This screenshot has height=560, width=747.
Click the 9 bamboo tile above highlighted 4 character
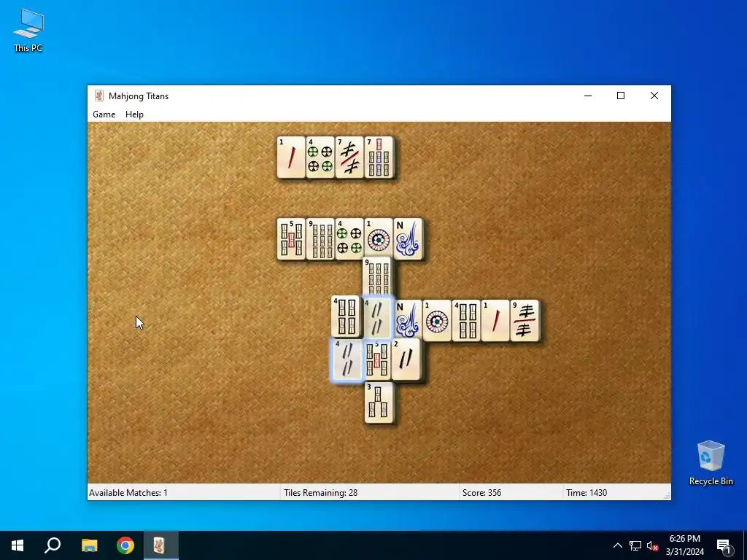(377, 276)
